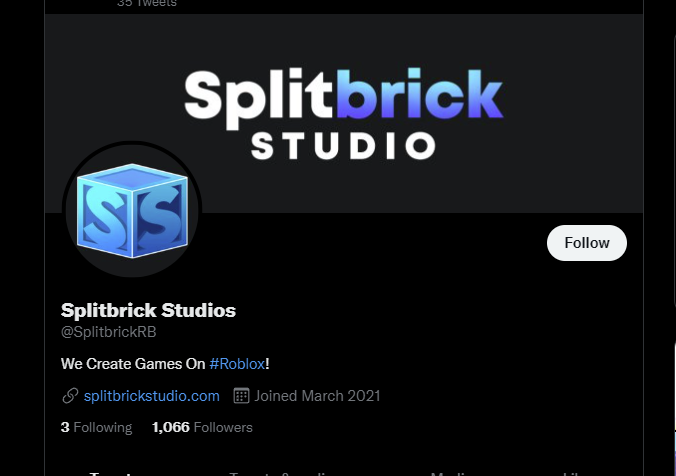View the 1,066 Followers list
This screenshot has width=676, height=476.
click(x=202, y=427)
